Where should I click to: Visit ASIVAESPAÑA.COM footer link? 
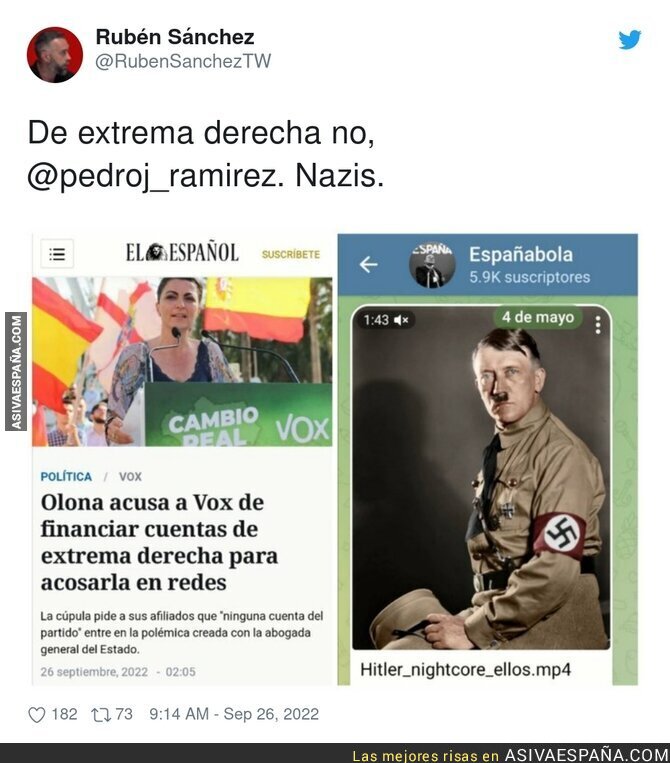pos(586,755)
